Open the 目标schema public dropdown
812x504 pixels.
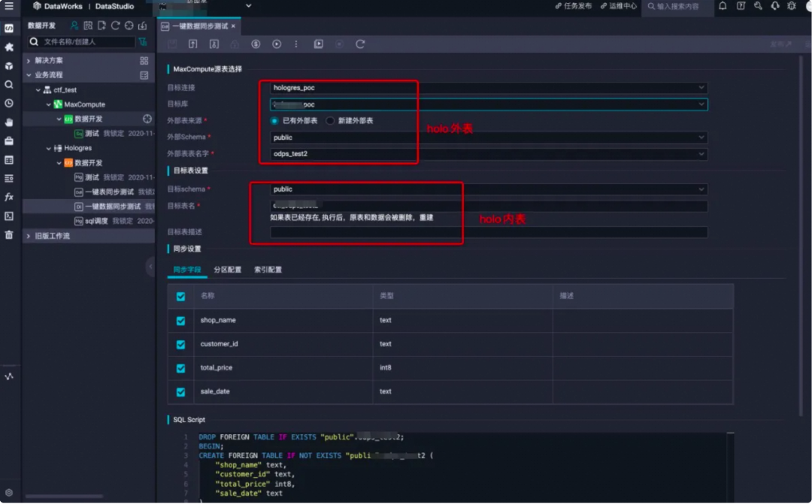coord(489,189)
